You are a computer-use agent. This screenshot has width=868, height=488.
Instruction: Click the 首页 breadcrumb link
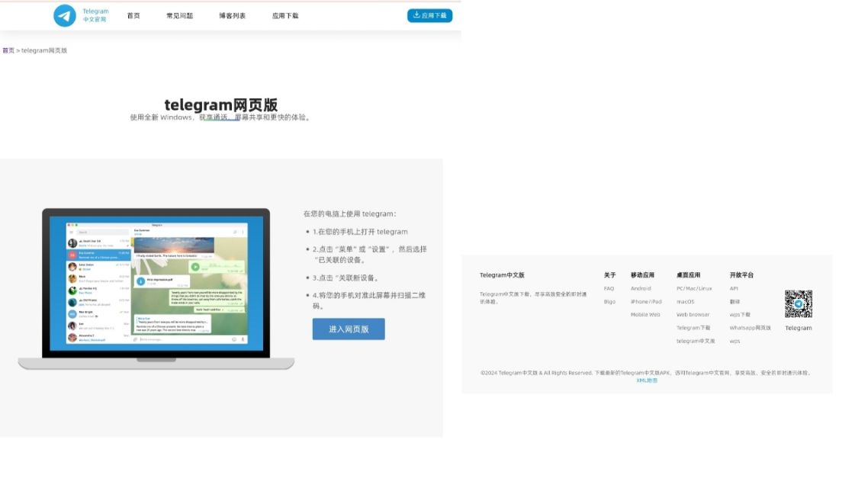[8, 50]
